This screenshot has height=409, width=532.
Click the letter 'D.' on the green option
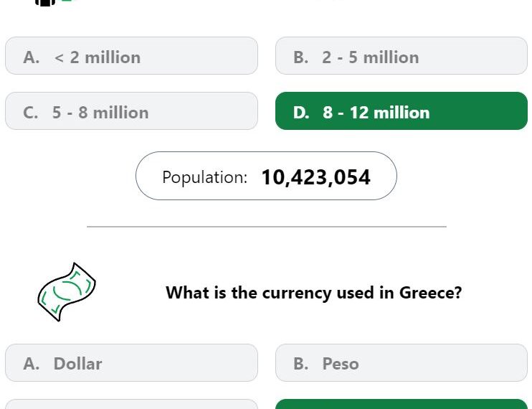pos(301,113)
